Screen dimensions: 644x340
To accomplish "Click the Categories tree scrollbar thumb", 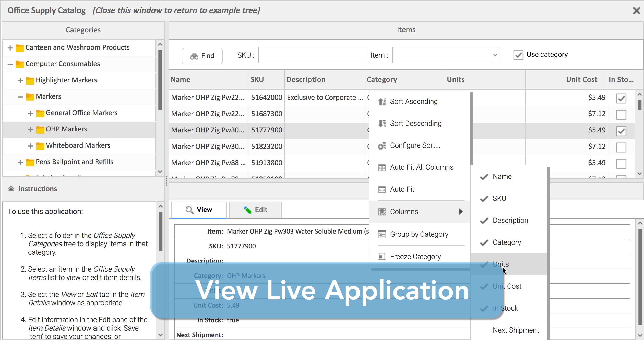I will click(160, 80).
